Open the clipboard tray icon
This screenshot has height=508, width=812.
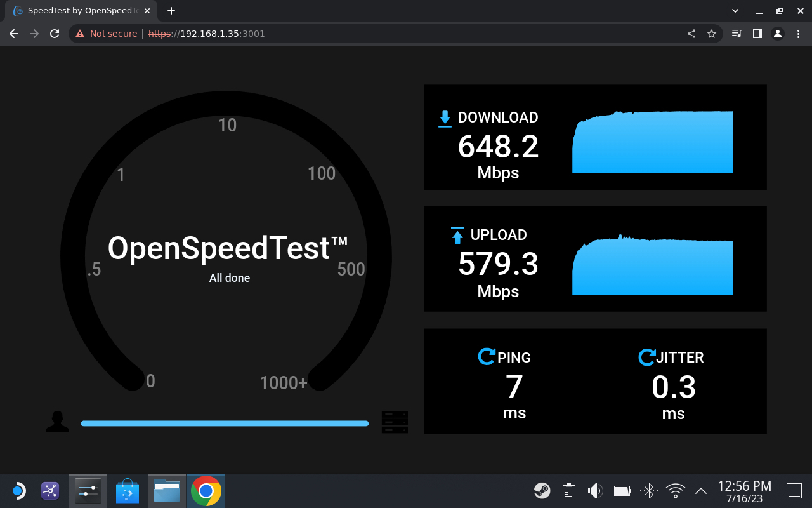click(569, 490)
